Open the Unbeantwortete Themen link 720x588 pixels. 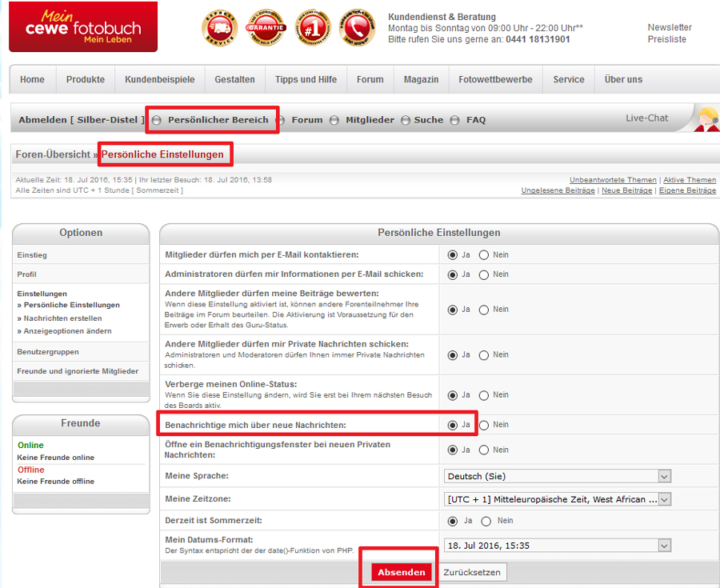613,180
